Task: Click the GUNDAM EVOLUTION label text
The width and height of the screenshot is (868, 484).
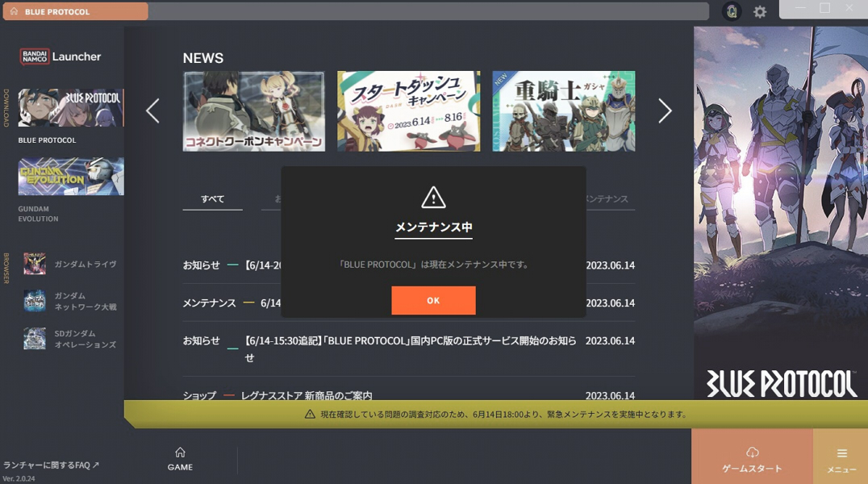Action: pyautogui.click(x=38, y=214)
